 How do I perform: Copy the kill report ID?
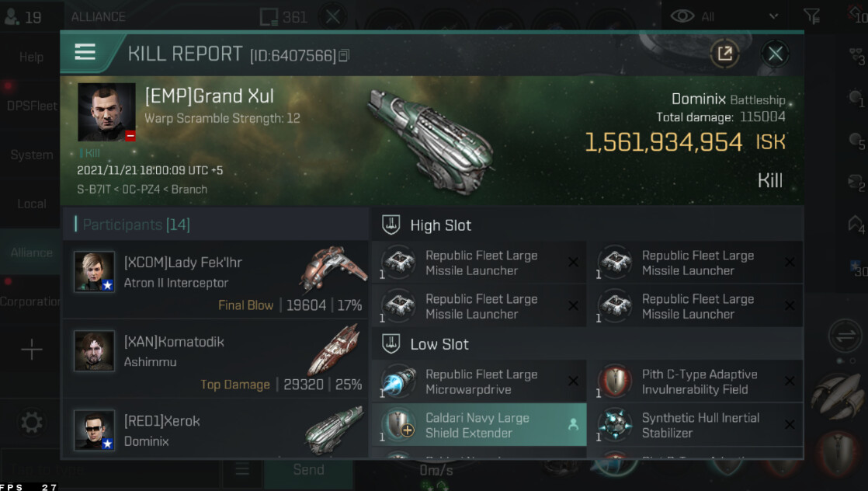point(344,55)
